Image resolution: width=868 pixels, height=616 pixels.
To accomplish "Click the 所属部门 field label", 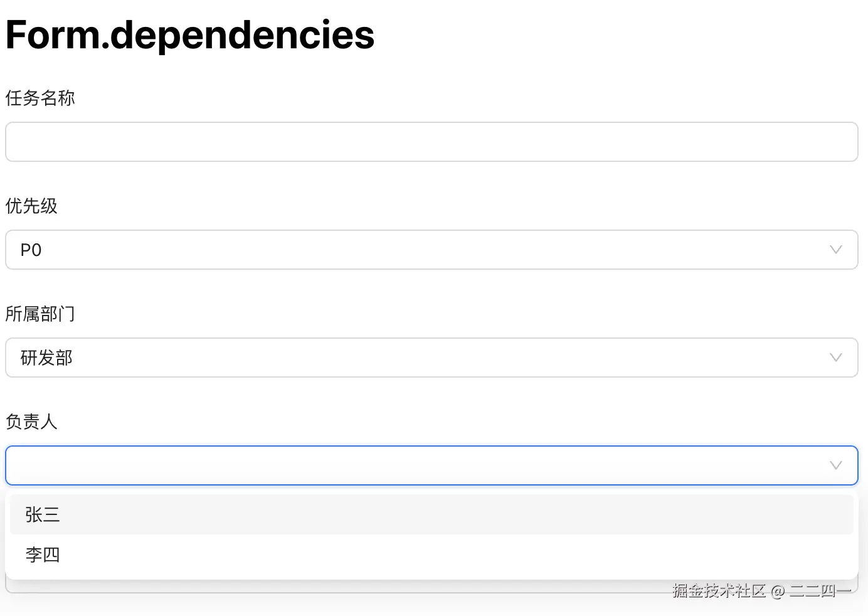I will pos(40,314).
